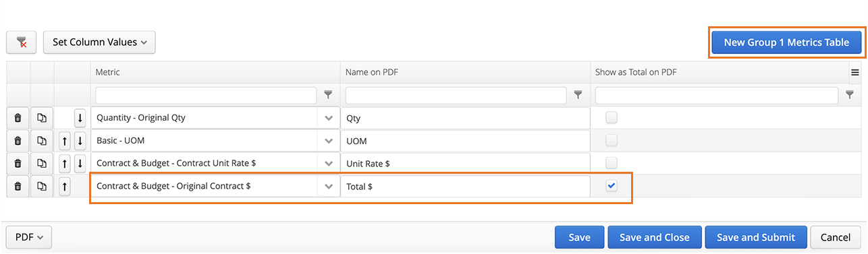Viewport: 868px width, 254px height.
Task: Open the PDF dropdown button
Action: point(29,237)
